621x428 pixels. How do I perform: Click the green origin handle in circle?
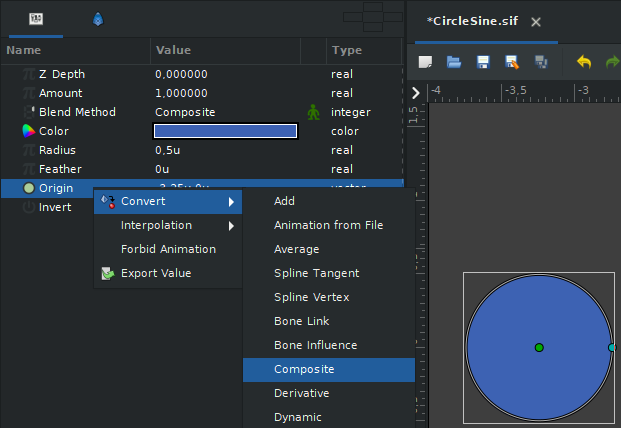(x=539, y=348)
